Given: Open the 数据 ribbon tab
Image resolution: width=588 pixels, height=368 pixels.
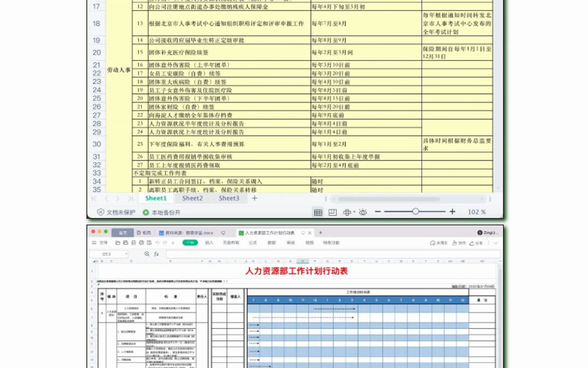Looking at the screenshot, I should 272,243.
